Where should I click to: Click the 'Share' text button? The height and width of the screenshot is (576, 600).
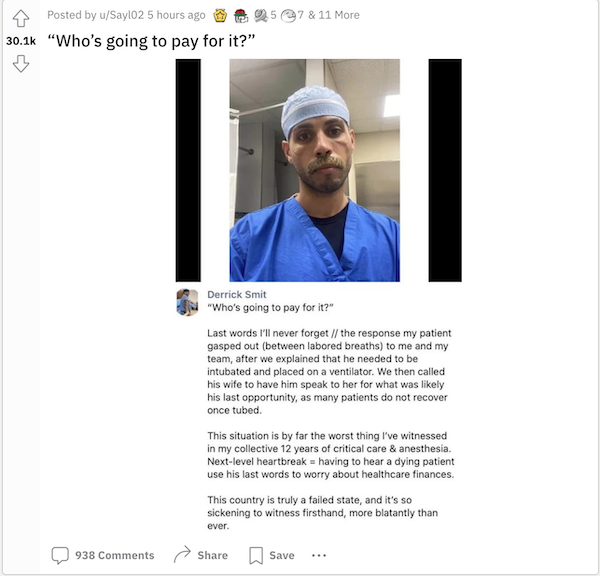212,555
